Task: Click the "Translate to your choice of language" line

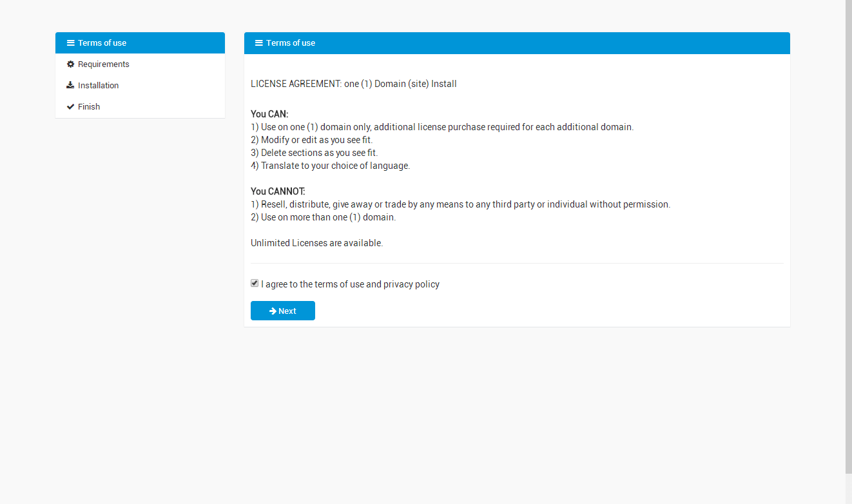Action: coord(330,166)
